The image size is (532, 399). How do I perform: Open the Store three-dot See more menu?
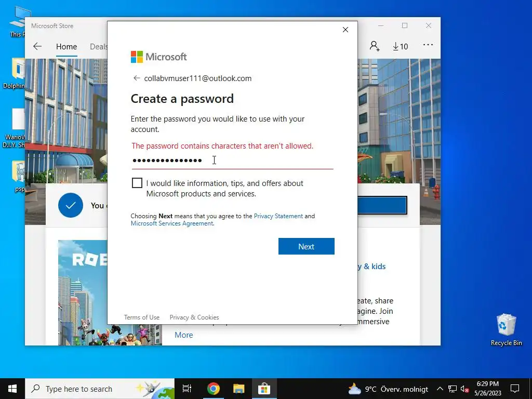coord(428,45)
